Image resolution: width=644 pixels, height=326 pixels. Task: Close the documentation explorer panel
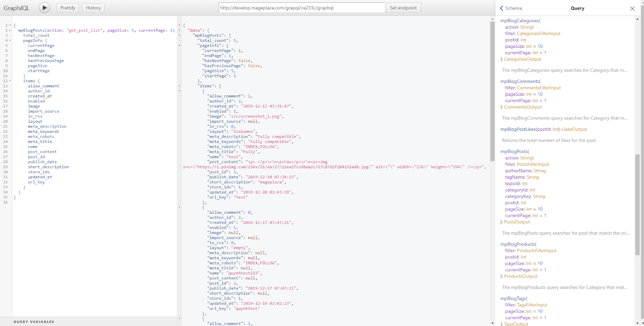(632, 8)
